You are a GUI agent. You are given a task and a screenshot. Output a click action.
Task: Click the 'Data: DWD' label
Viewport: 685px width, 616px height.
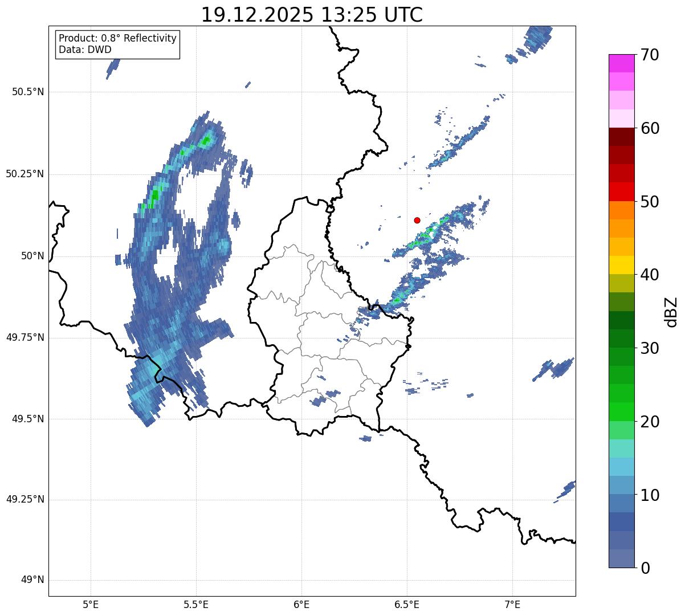tap(85, 50)
